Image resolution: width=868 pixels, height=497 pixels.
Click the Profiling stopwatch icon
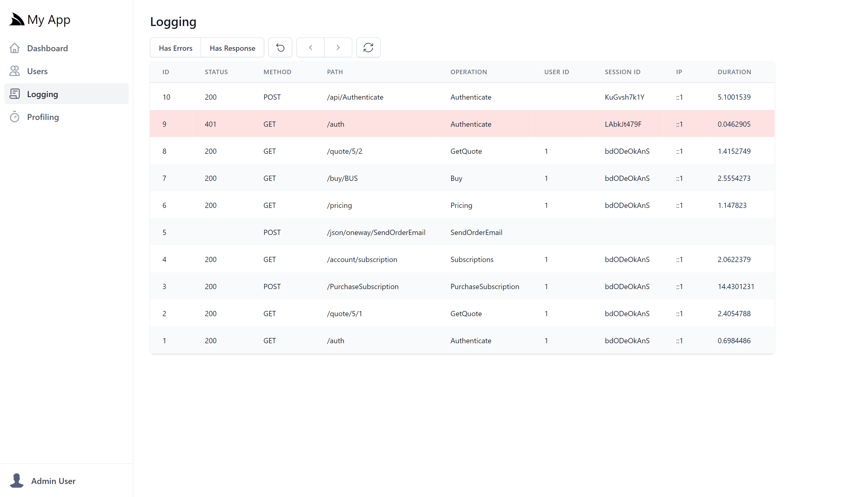click(x=15, y=117)
